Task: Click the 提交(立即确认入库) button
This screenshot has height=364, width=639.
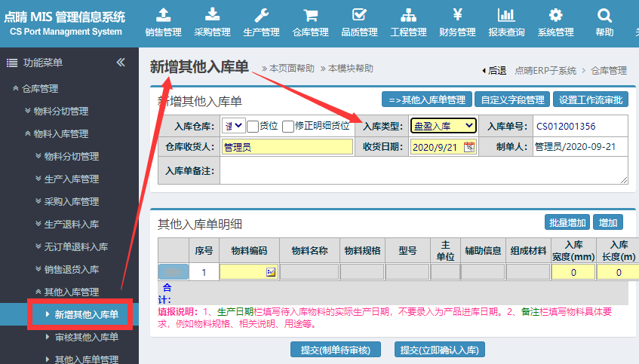Action: point(439,350)
